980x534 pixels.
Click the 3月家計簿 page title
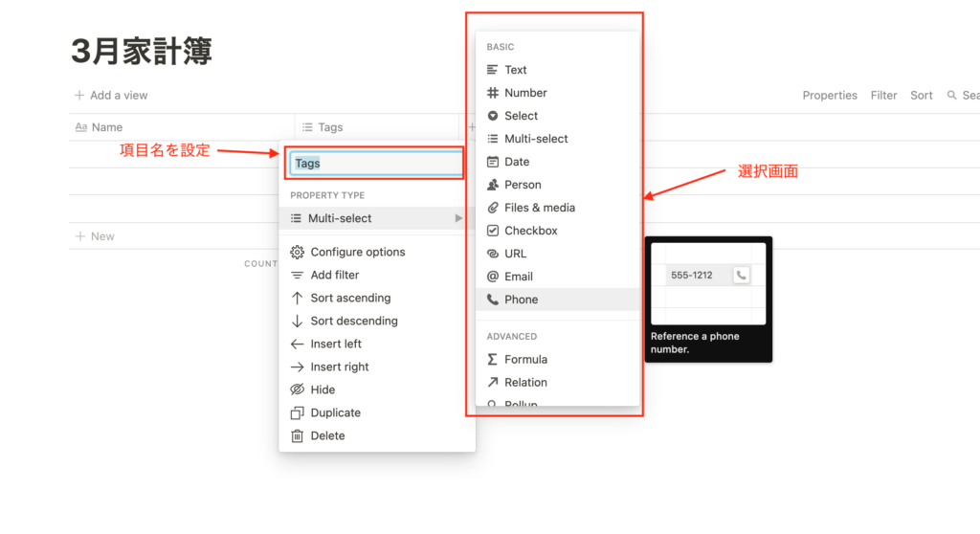142,51
